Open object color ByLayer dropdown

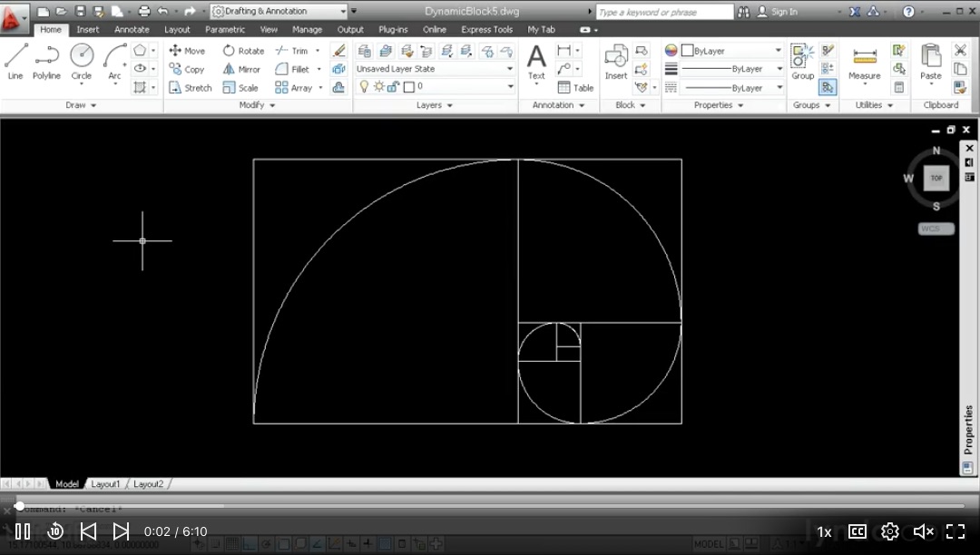[732, 51]
